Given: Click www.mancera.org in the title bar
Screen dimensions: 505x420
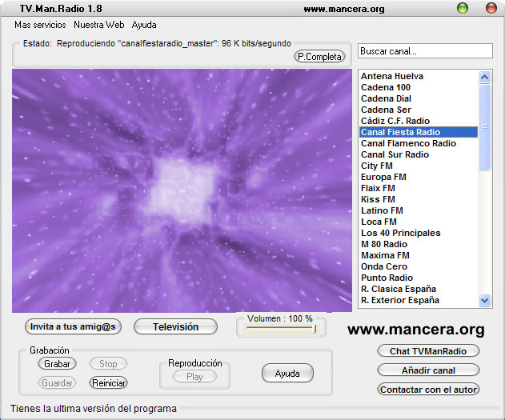Looking at the screenshot, I should [344, 9].
